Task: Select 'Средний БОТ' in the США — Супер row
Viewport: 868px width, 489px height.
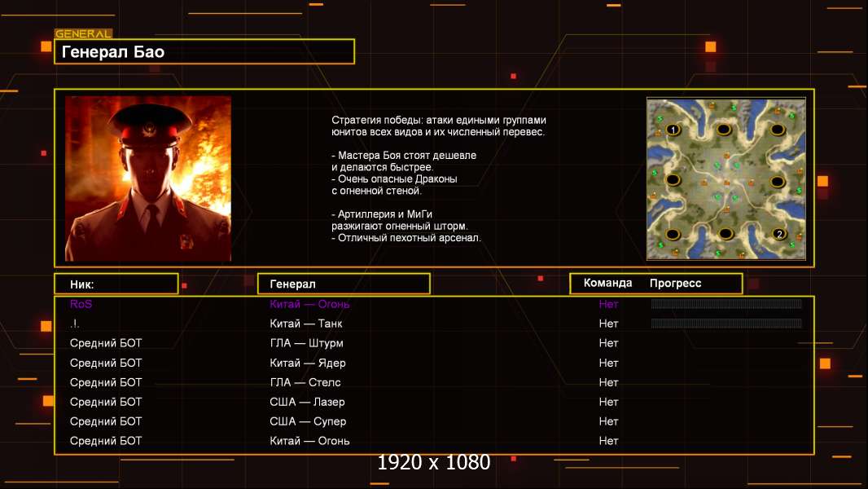Action: 106,421
